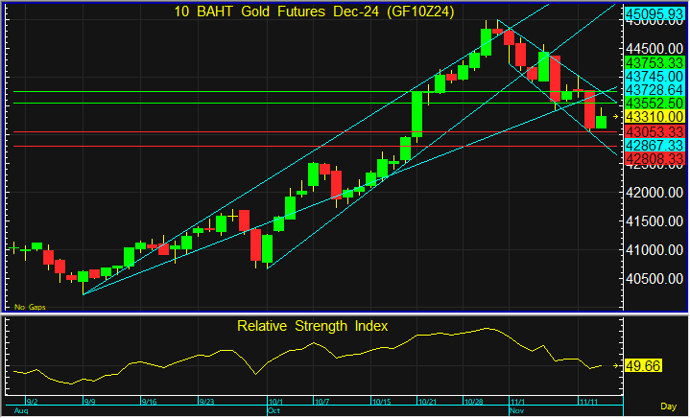The width and height of the screenshot is (690, 418).
Task: Select the last green candlestick on chart
Action: 600,122
